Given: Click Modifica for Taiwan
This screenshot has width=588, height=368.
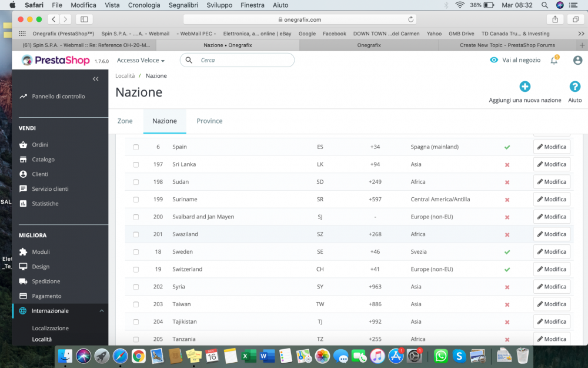Looking at the screenshot, I should pos(552,304).
